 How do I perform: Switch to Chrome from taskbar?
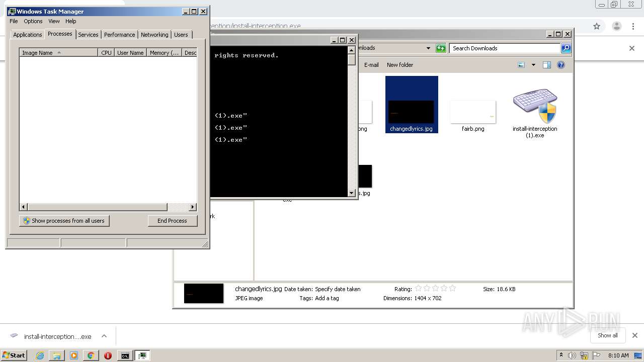[x=91, y=355]
